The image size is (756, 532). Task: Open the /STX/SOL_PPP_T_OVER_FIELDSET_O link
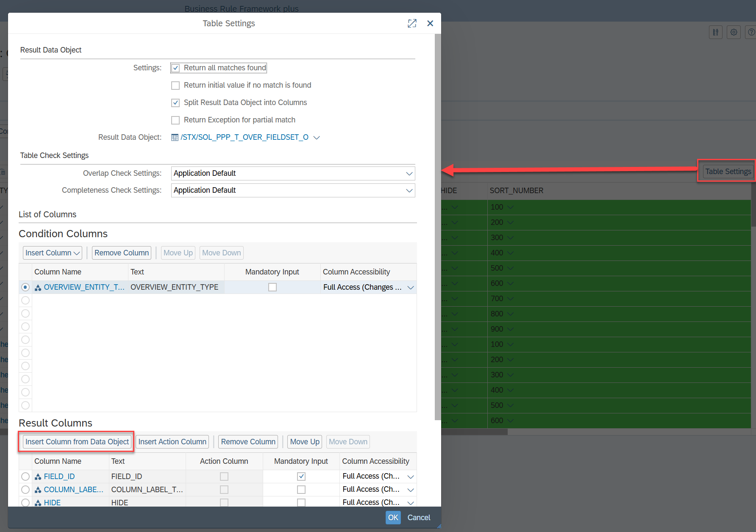tap(245, 137)
